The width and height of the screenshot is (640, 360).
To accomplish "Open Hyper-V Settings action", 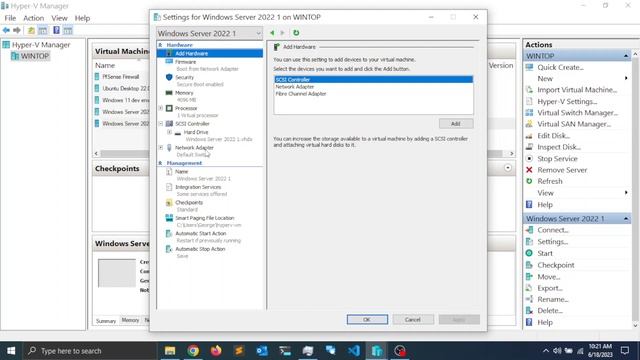I will [567, 101].
